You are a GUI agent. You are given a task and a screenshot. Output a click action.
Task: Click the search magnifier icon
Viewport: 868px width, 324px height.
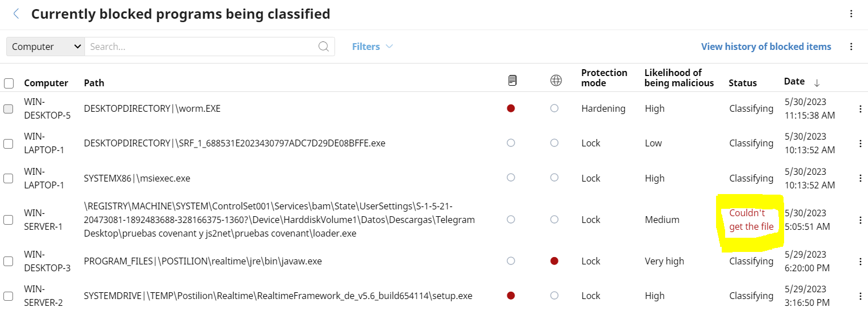click(x=324, y=47)
